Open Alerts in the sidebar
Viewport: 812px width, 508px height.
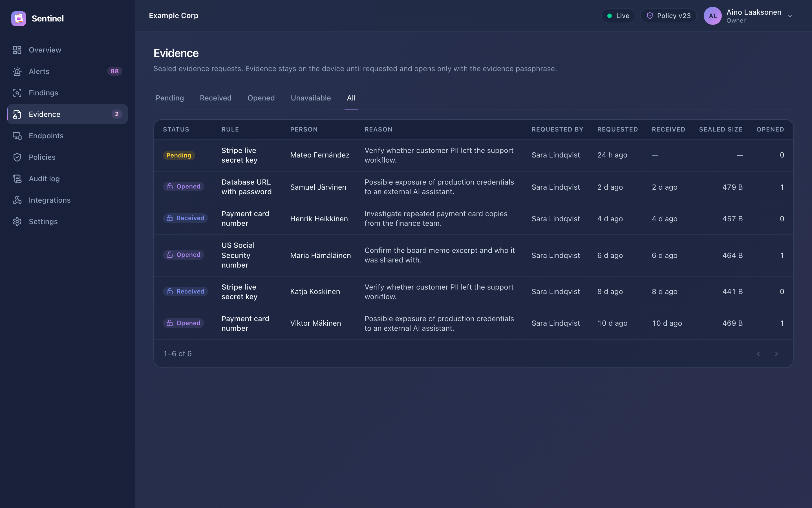tap(67, 71)
